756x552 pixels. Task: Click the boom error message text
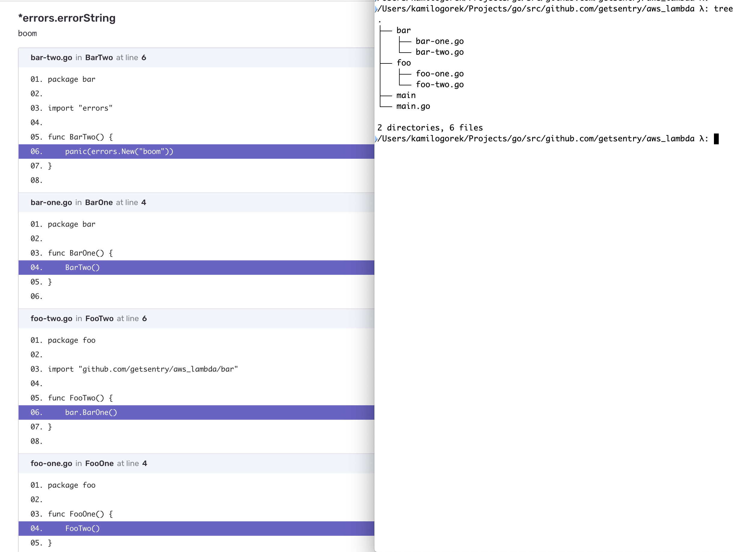coord(28,33)
